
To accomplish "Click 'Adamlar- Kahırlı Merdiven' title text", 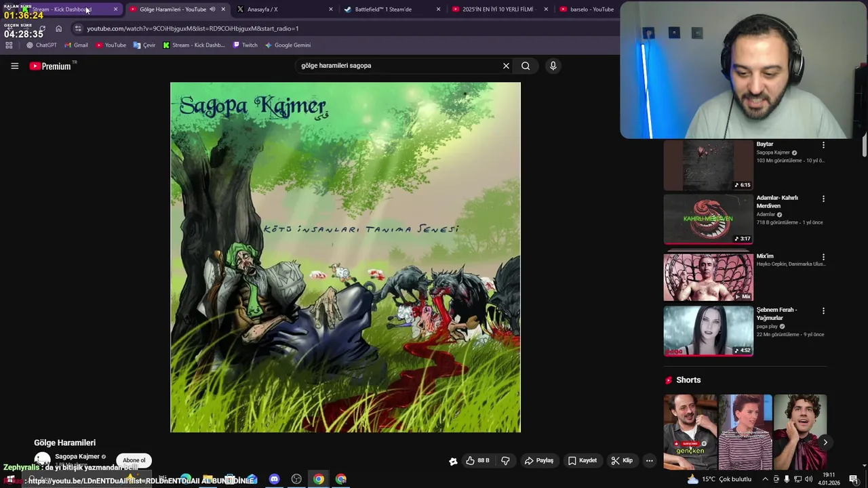I will point(777,202).
